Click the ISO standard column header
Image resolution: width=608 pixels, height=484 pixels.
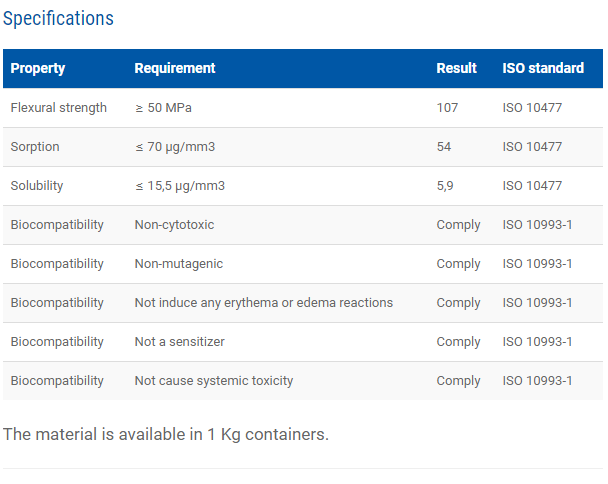543,68
